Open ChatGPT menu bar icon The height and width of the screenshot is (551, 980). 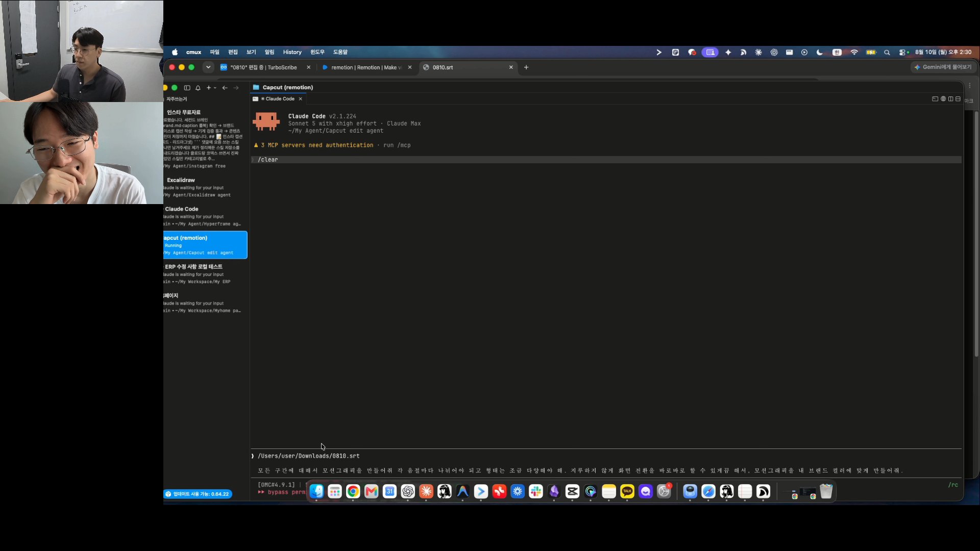click(774, 52)
